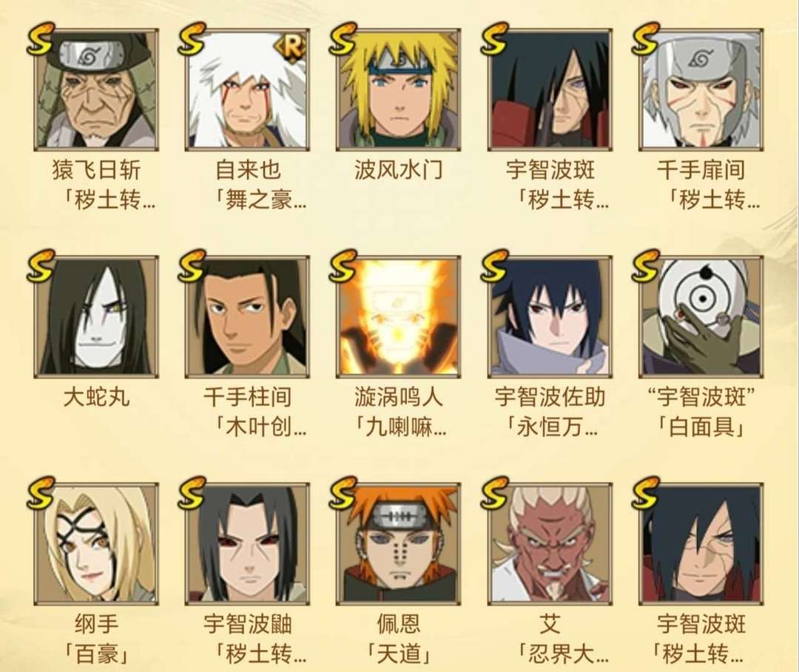Click the 波风水门 name label
The width and height of the screenshot is (799, 672).
pos(398,169)
